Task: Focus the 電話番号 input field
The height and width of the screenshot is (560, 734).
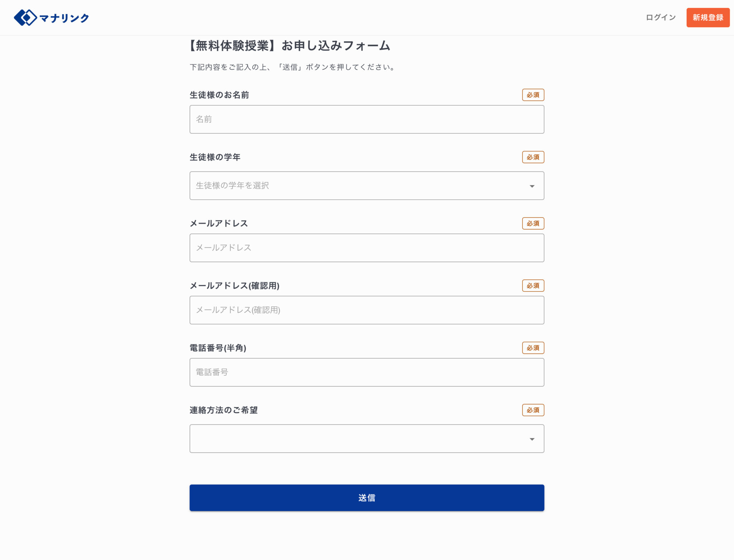Action: (366, 372)
